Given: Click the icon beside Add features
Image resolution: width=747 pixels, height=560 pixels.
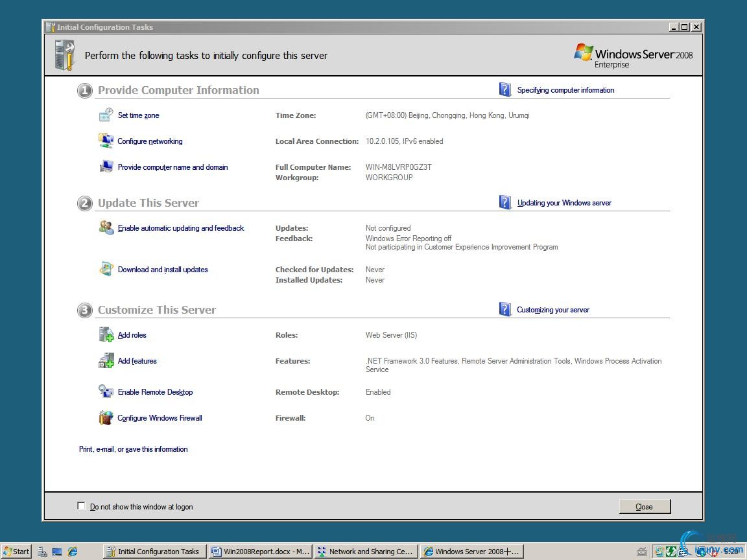Looking at the screenshot, I should point(106,360).
